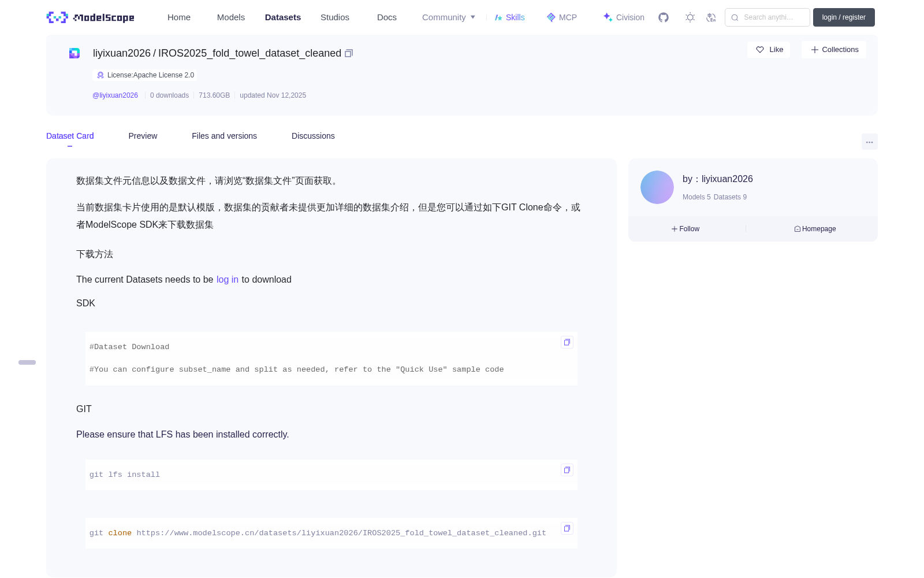Screen dimensions: 924x578
Task: Open the Docs page
Action: pyautogui.click(x=387, y=17)
